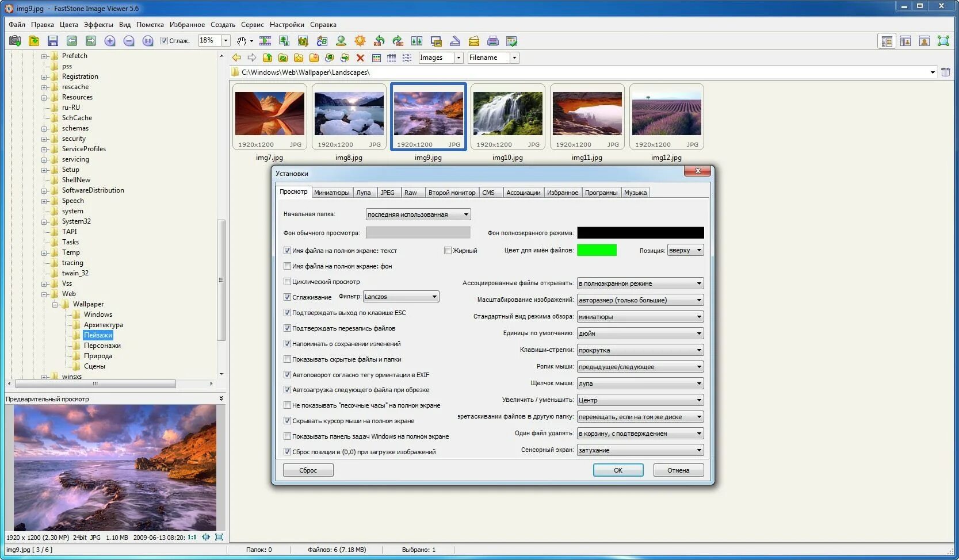Open the resize image tool icon

click(x=284, y=41)
